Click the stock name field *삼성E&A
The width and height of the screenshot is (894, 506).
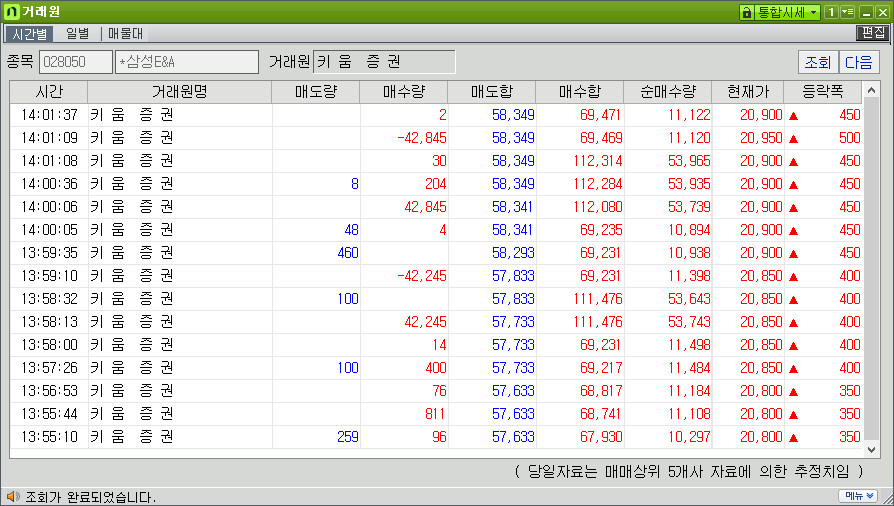coord(187,62)
